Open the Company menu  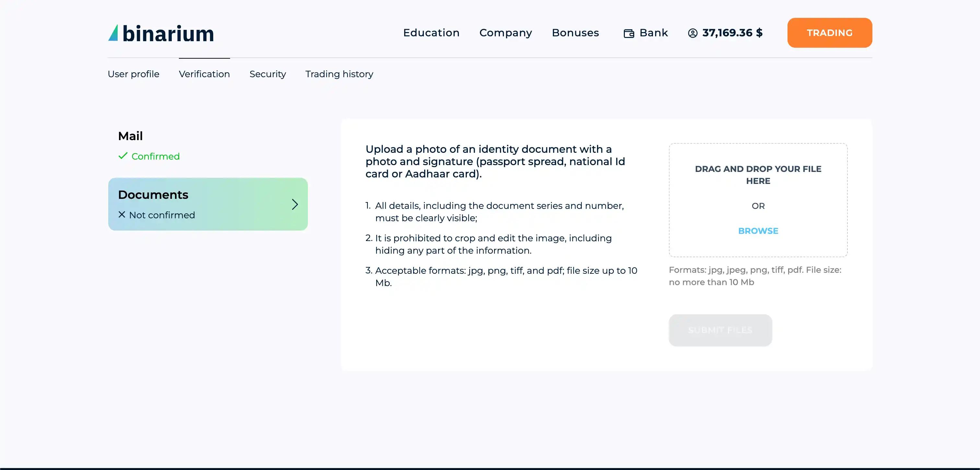tap(506, 33)
